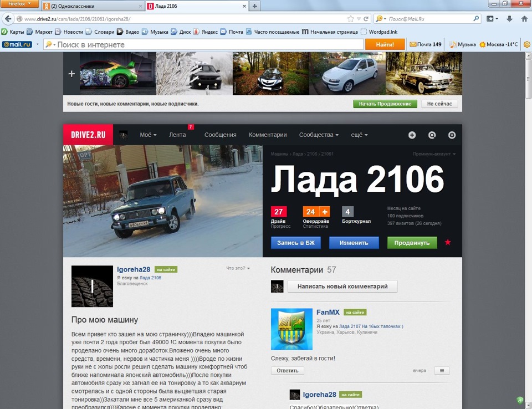Open search magnifier icon in DRIVE2 header
This screenshot has height=409, width=532.
click(432, 135)
